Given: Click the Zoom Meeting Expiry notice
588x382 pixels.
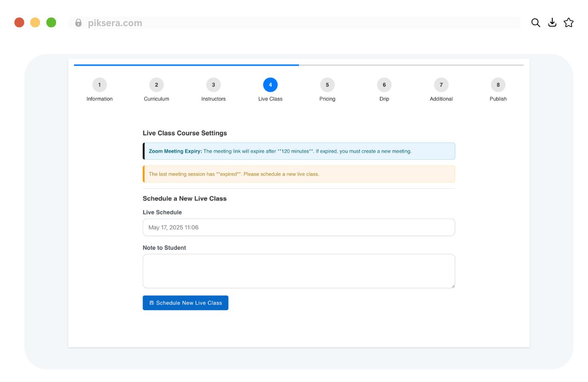Looking at the screenshot, I should (299, 151).
